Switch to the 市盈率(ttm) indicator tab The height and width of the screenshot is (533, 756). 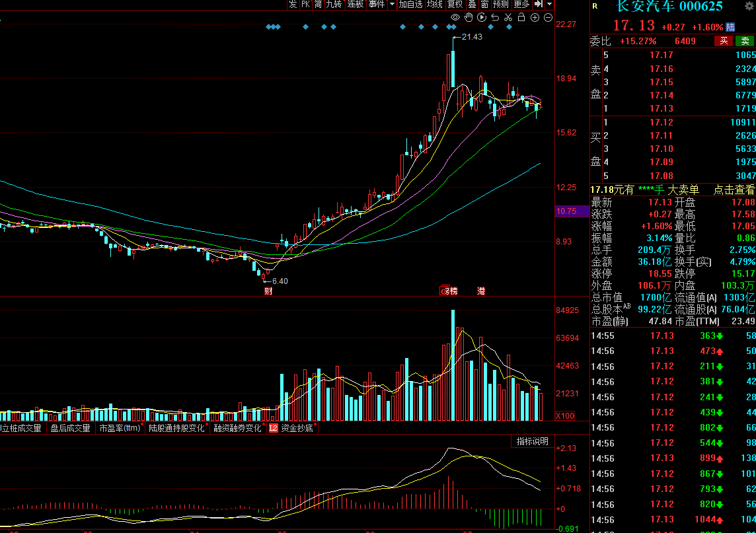[120, 428]
